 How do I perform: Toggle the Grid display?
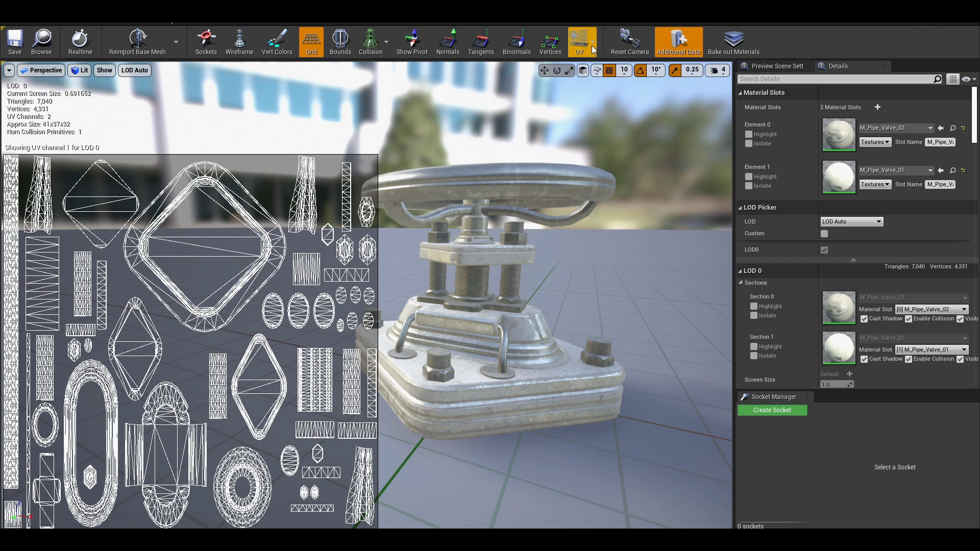(311, 42)
